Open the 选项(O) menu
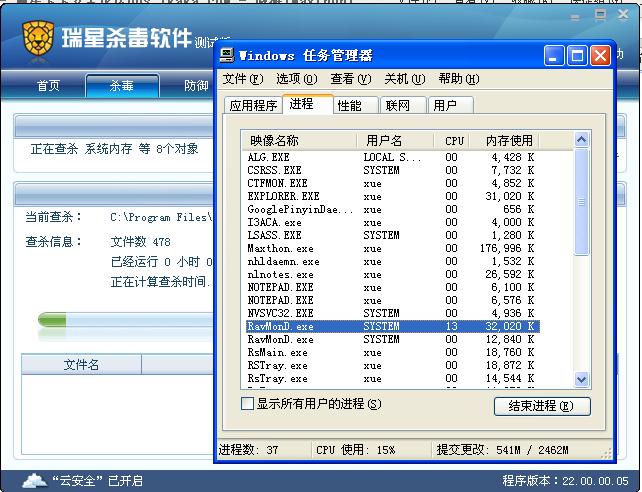This screenshot has height=492, width=642. (x=297, y=79)
